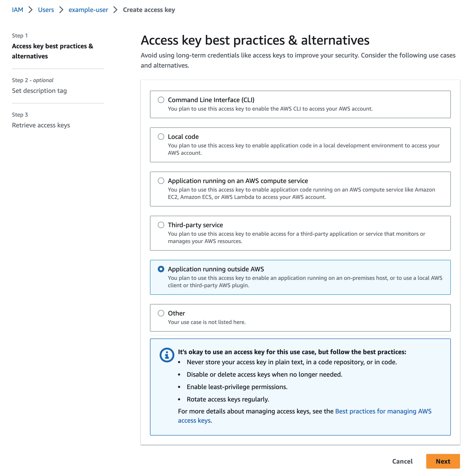Click the info icon in best practices box
The image size is (472, 476).
coord(167,355)
